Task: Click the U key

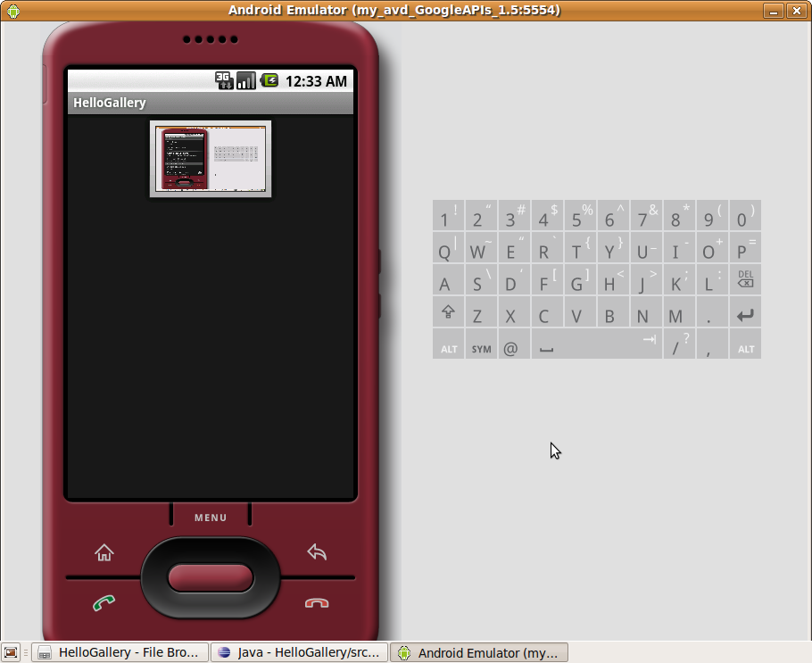Action: coord(646,247)
